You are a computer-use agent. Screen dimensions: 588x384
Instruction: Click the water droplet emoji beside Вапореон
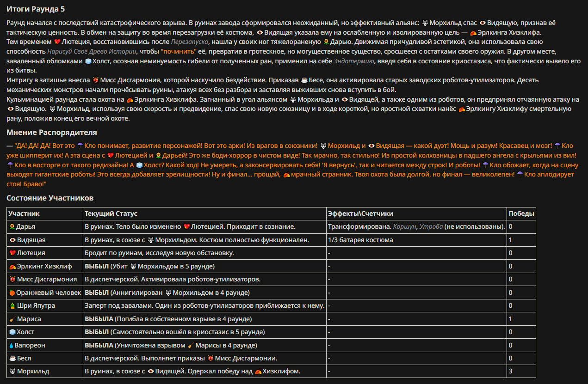pyautogui.click(x=12, y=345)
